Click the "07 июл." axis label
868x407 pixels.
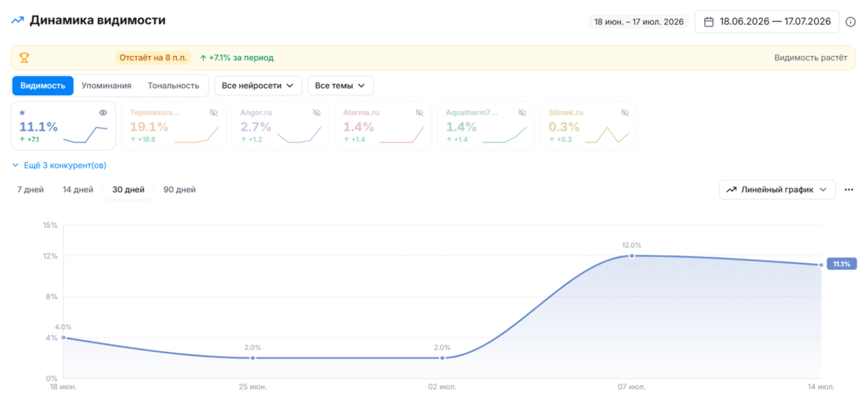(631, 387)
